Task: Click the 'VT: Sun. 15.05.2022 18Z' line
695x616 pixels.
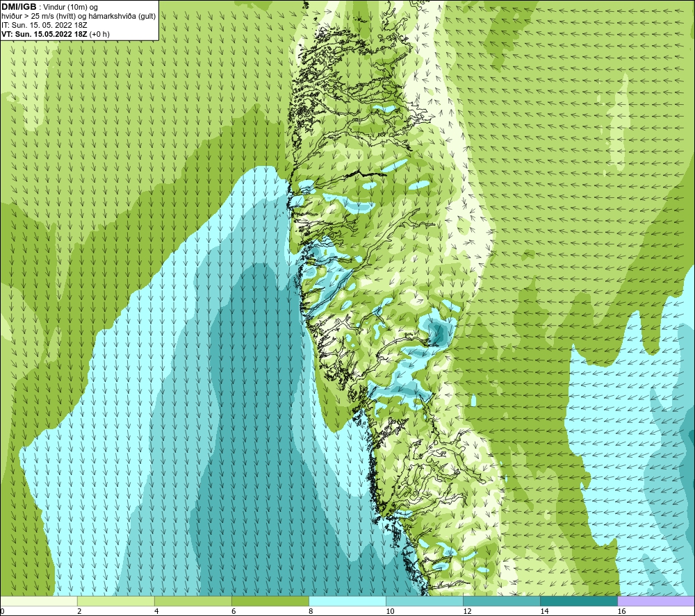Action: coord(44,34)
